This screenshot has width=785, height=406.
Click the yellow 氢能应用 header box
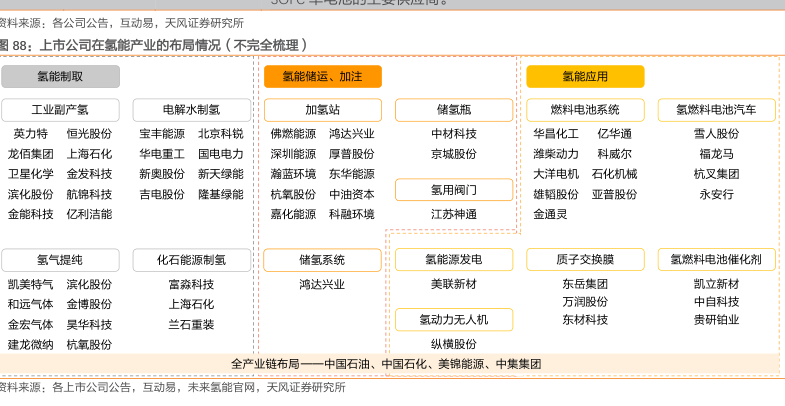pos(585,77)
